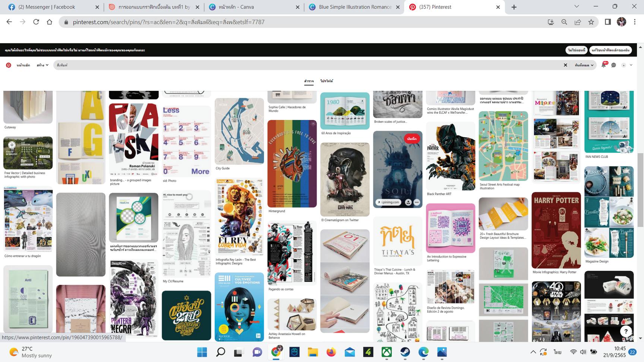Open the City Guide map pin

239,131
